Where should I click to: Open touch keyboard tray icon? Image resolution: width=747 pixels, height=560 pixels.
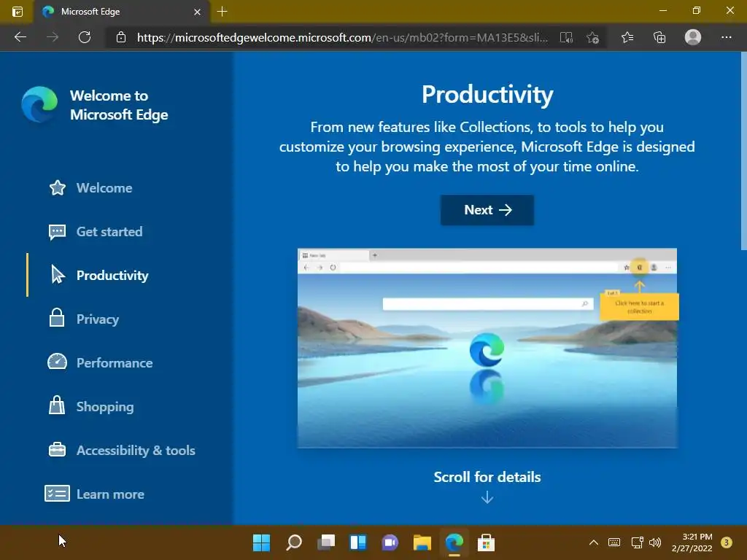614,542
